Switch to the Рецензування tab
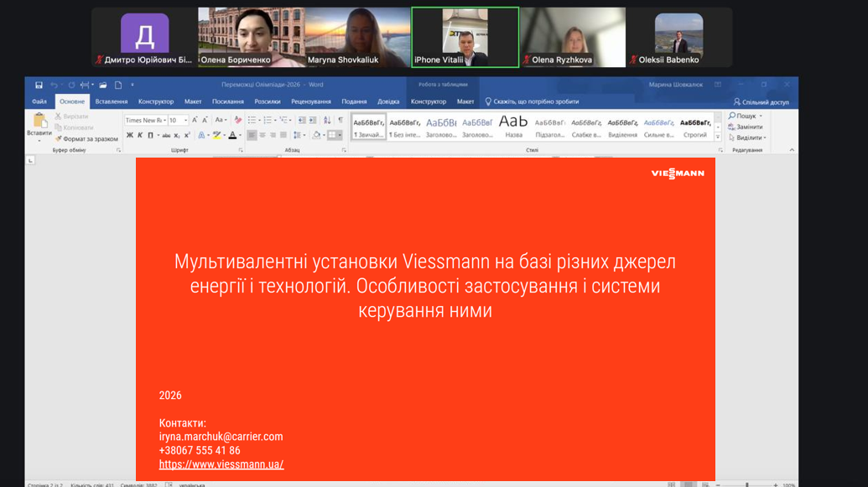Image resolution: width=868 pixels, height=487 pixels. click(310, 101)
